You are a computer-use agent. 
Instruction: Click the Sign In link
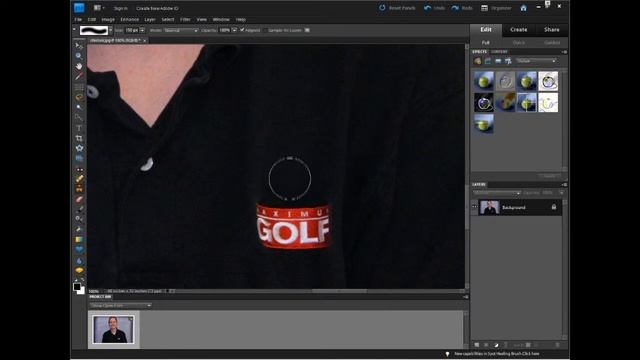click(x=120, y=8)
